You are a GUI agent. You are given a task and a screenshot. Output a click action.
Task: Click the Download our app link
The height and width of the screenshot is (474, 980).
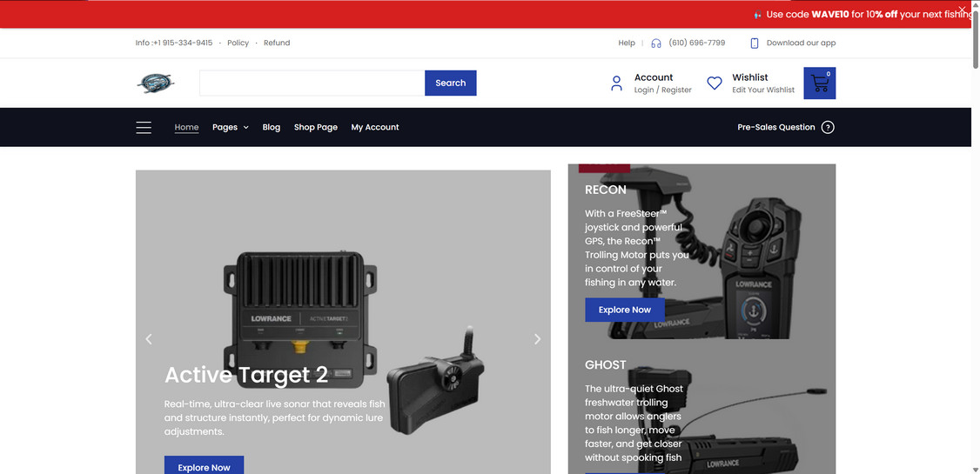point(801,43)
